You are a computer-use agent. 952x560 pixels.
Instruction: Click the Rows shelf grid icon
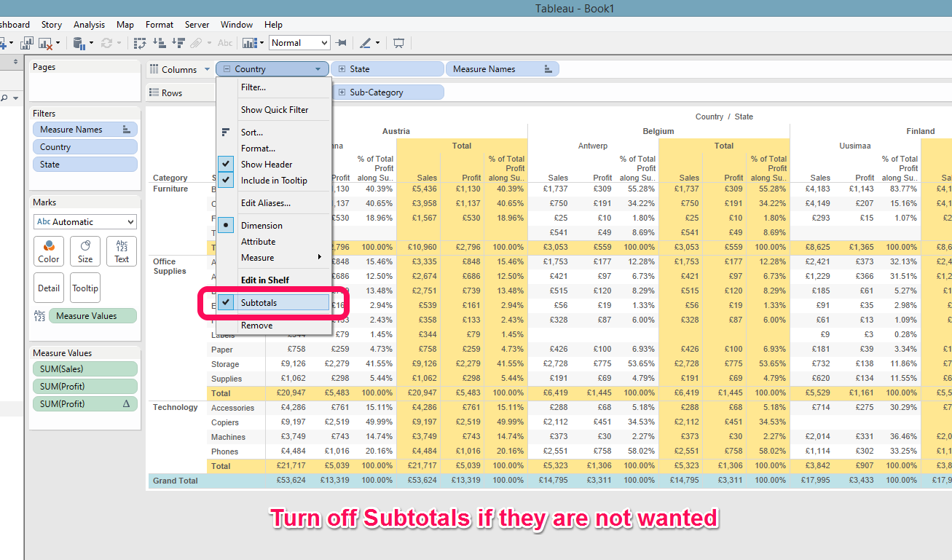tap(154, 92)
